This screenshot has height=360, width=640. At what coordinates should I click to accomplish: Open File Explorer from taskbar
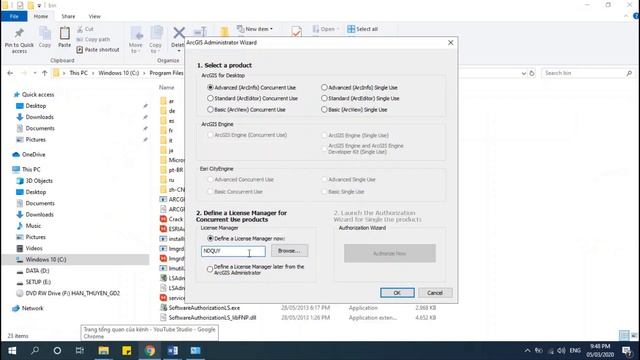click(x=104, y=351)
